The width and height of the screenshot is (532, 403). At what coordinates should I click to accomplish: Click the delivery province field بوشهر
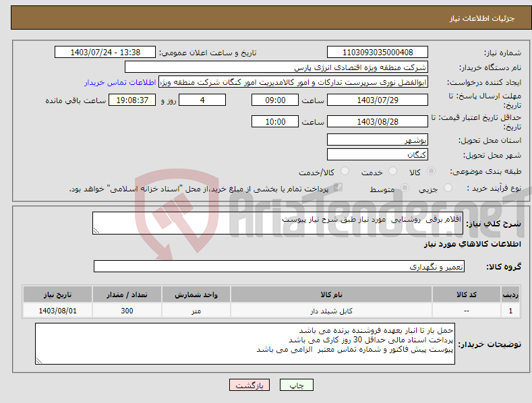378,139
